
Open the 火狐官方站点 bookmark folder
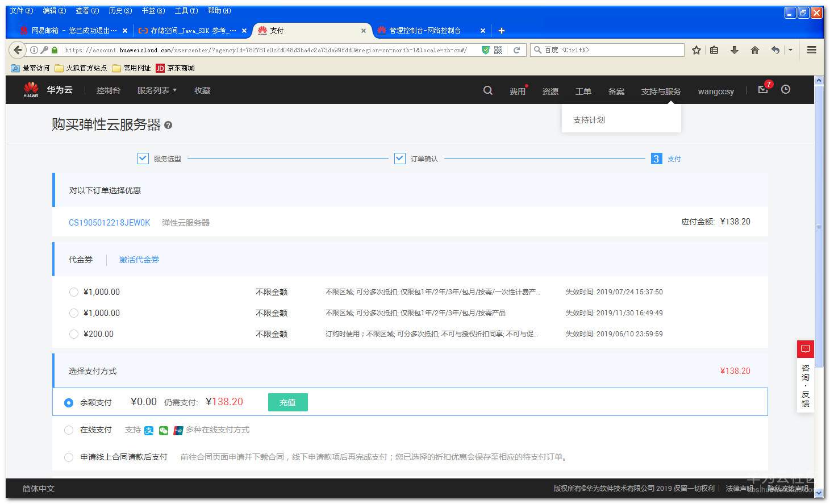pyautogui.click(x=81, y=68)
